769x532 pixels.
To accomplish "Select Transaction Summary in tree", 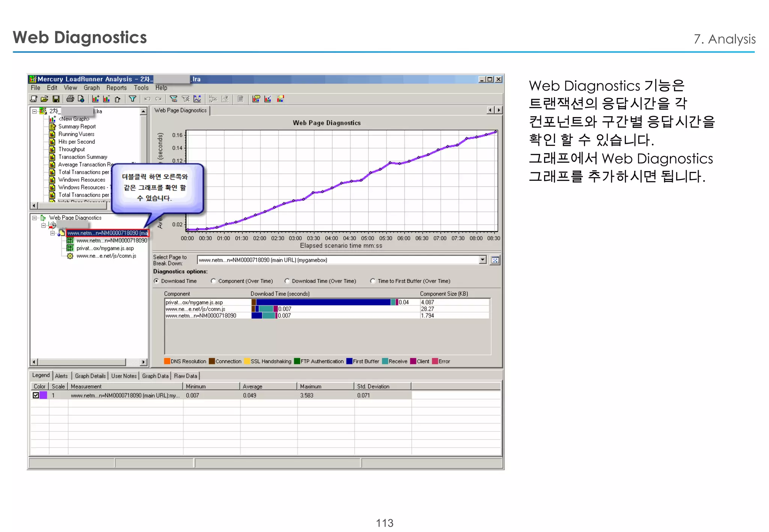I will click(83, 157).
